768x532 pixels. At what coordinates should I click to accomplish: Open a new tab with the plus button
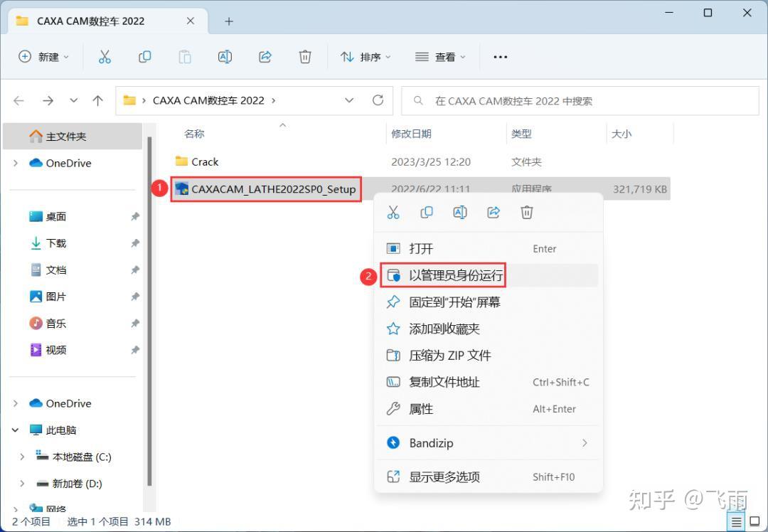coord(228,21)
